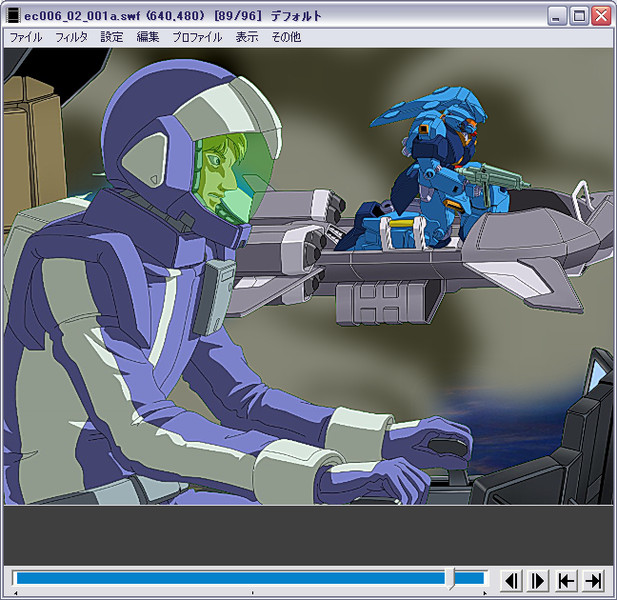Open the プロファイル menu

coord(197,37)
